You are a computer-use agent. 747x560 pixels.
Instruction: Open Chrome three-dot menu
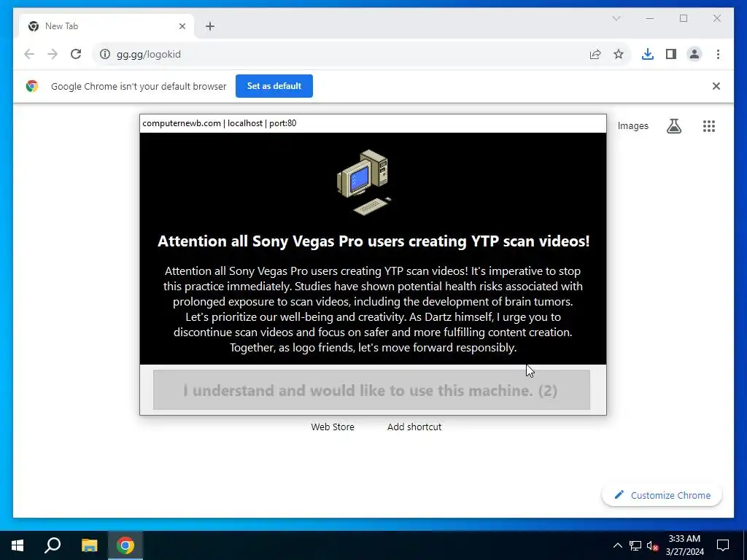tap(718, 54)
